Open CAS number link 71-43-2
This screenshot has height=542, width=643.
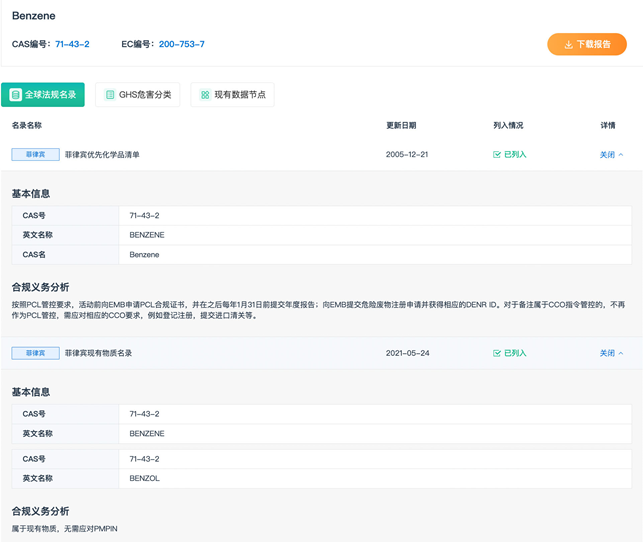point(72,44)
